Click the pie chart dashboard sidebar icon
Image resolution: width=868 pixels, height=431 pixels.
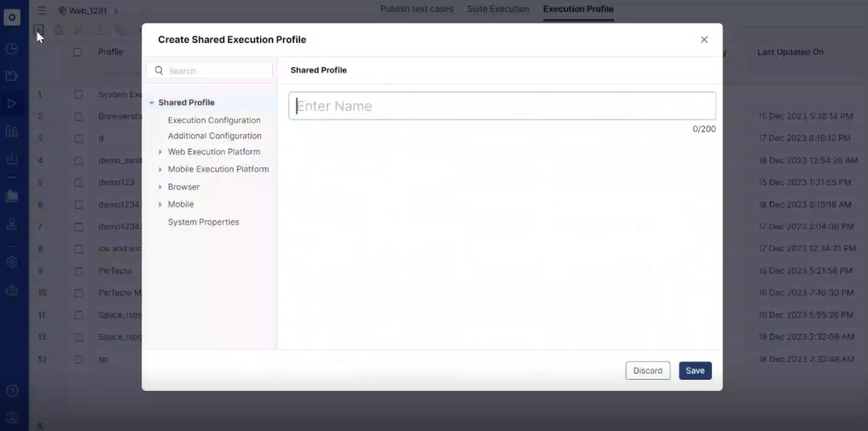pyautogui.click(x=12, y=49)
